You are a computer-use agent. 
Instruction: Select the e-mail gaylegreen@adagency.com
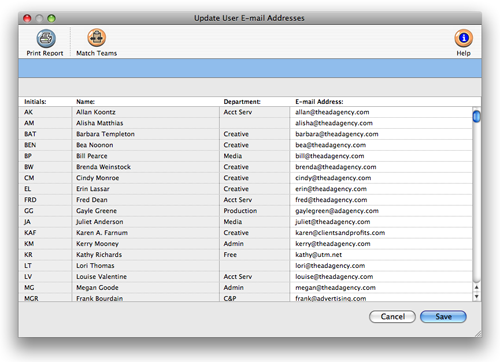click(x=337, y=211)
